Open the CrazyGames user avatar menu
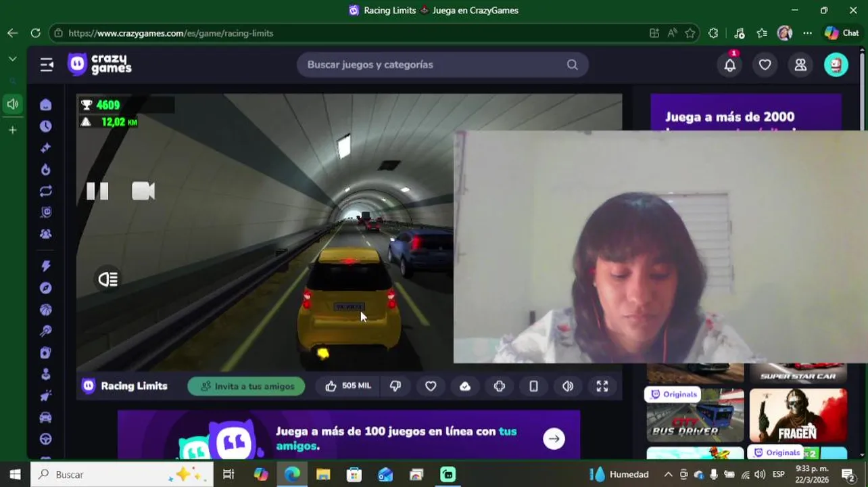 pos(836,64)
